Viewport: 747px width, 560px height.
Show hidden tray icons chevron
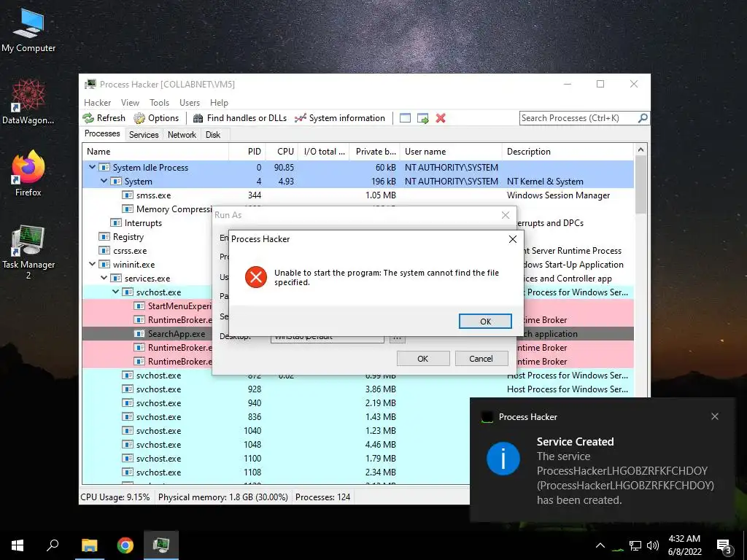pos(600,545)
